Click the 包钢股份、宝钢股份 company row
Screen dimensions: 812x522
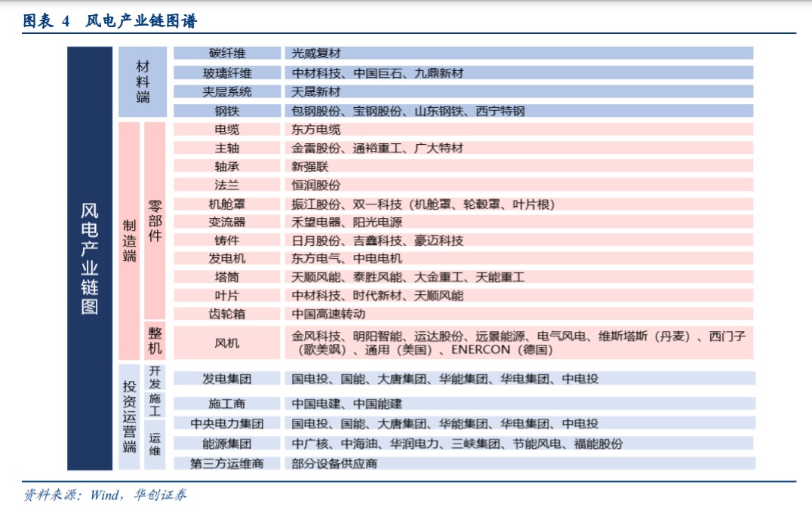[x=519, y=111]
